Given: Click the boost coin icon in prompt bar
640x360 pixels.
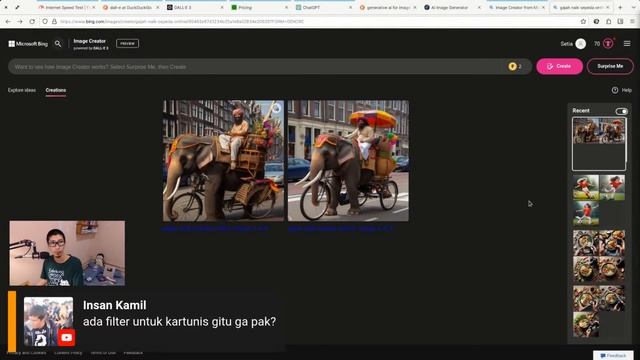Looking at the screenshot, I should pos(512,66).
